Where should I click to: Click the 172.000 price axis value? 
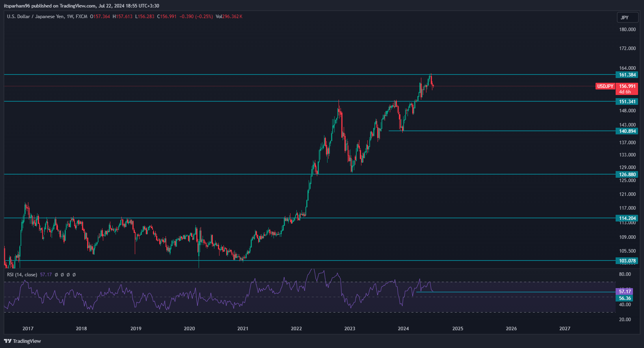tap(627, 48)
